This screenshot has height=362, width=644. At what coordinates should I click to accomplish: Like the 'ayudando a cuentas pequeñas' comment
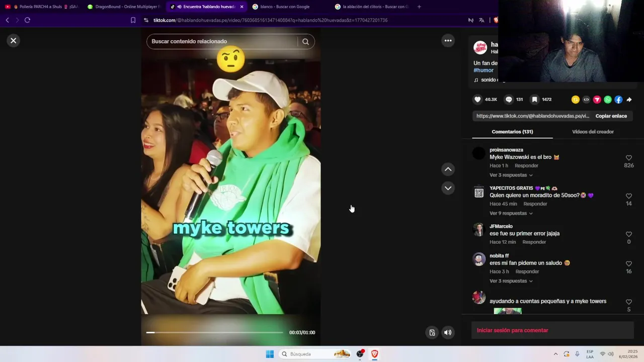click(629, 302)
